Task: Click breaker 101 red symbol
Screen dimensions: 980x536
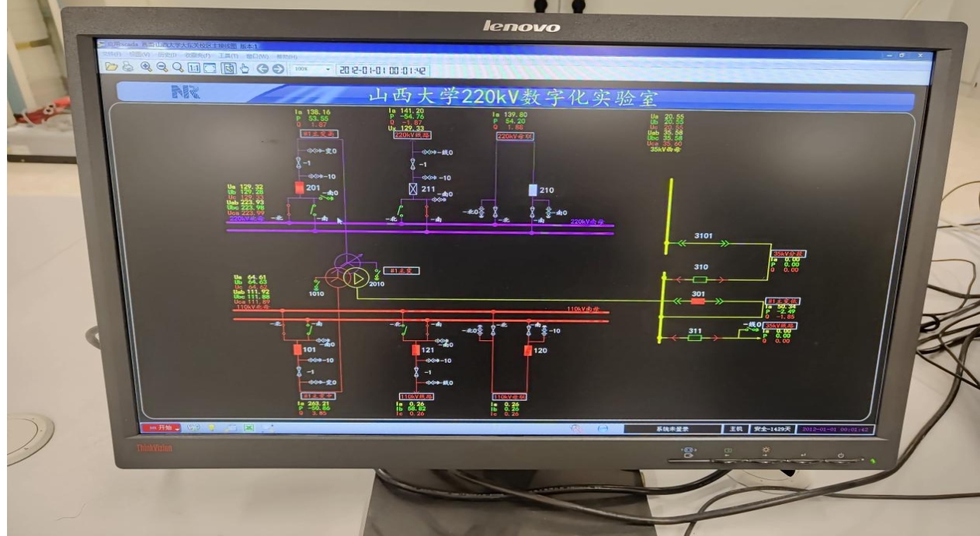Action: (297, 350)
